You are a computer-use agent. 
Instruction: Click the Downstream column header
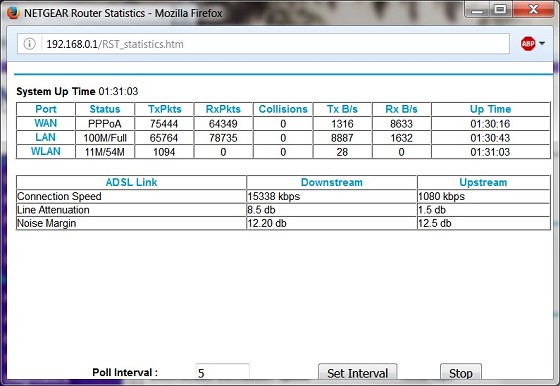[331, 182]
